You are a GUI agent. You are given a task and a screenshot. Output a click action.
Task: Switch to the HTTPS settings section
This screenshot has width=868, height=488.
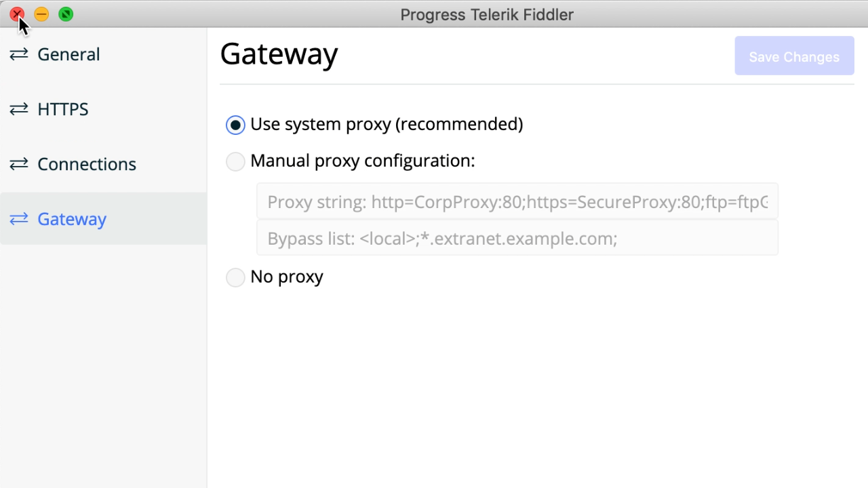[63, 109]
